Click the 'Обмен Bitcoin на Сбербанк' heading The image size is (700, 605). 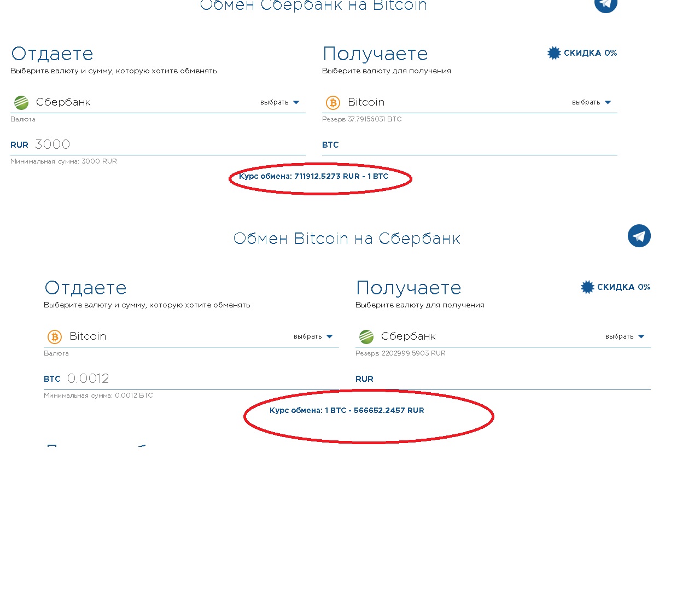point(347,238)
